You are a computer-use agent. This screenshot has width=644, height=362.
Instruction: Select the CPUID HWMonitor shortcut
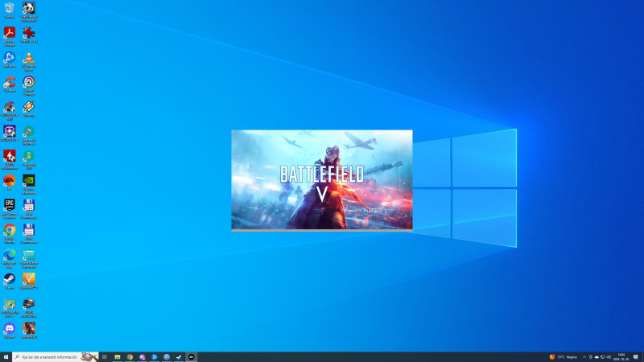point(10,159)
